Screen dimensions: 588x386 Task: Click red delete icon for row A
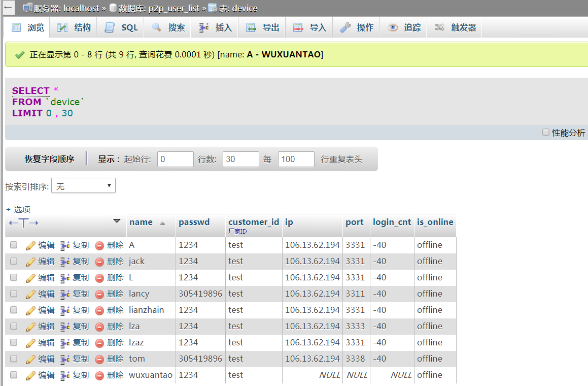pos(99,246)
